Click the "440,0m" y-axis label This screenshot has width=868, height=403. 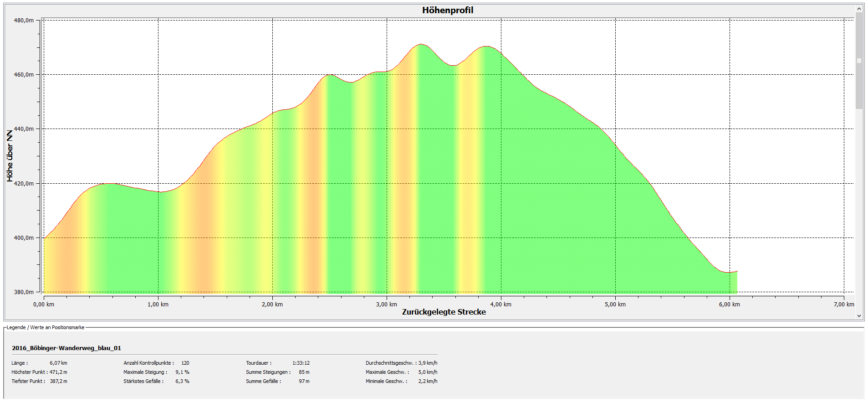[24, 129]
